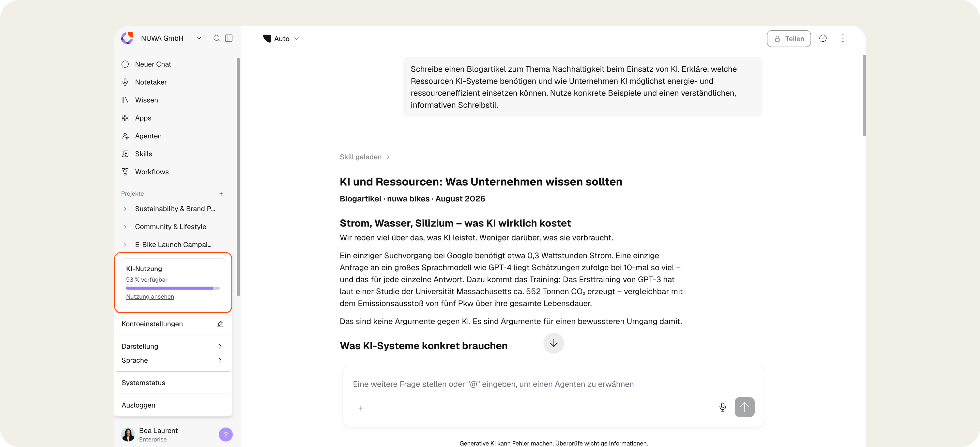
Task: Click the Neuer Chat speech bubble icon
Action: click(x=125, y=64)
